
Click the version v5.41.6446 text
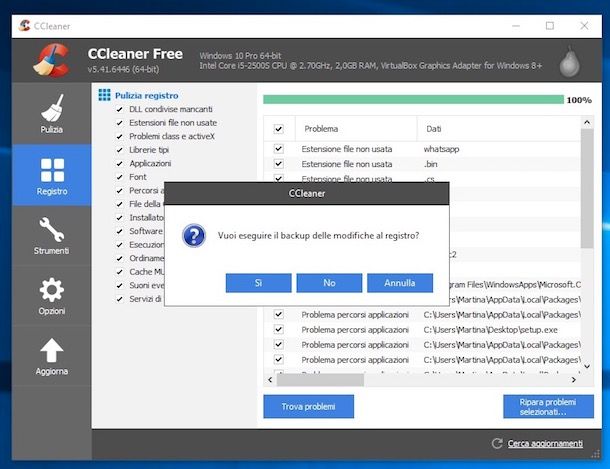coord(123,69)
